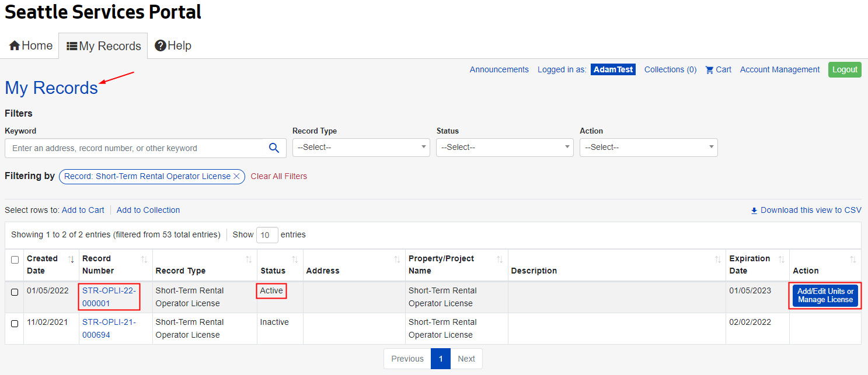868x375 pixels.
Task: Open the Record Type filter dropdown
Action: (x=361, y=148)
